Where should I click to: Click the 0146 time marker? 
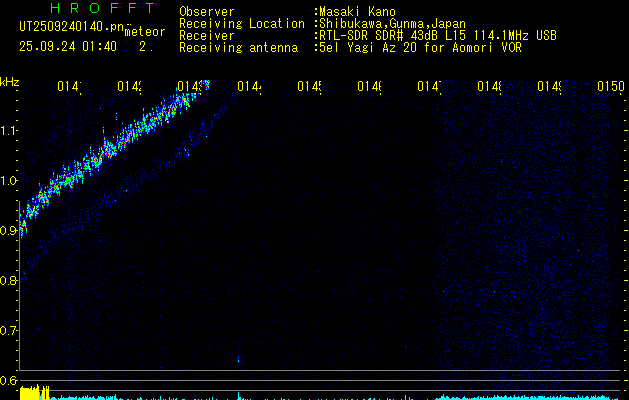tap(369, 86)
